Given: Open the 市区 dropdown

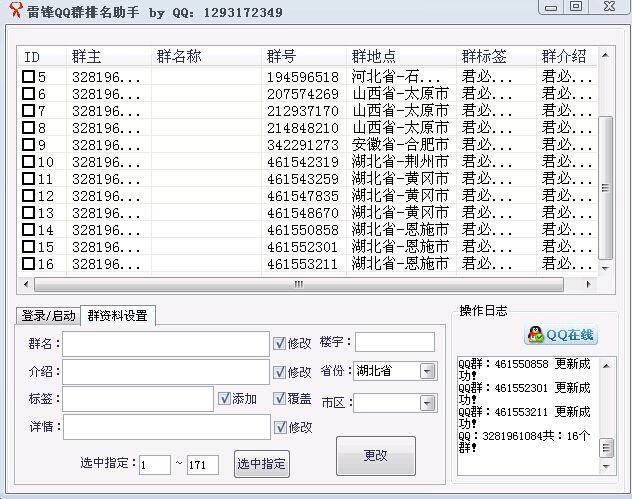Looking at the screenshot, I should (428, 403).
